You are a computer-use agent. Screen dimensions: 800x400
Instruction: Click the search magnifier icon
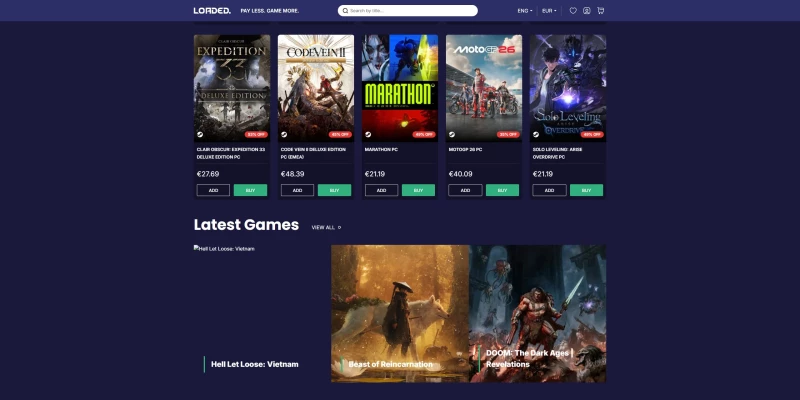pyautogui.click(x=345, y=10)
